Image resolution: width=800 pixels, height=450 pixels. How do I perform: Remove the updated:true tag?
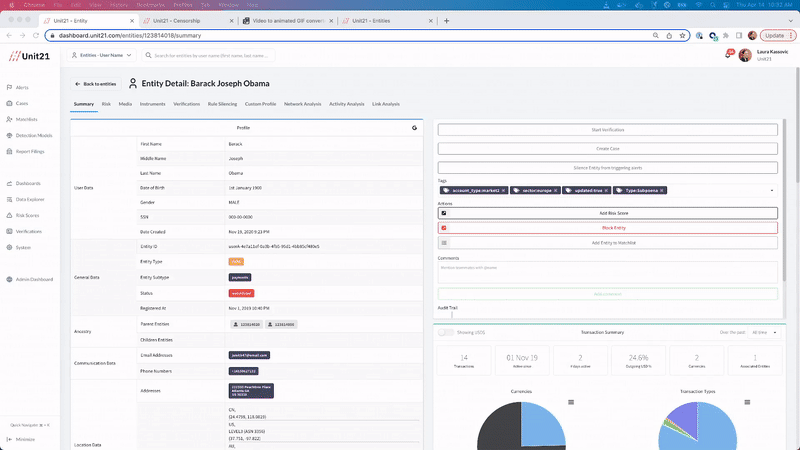click(x=606, y=190)
